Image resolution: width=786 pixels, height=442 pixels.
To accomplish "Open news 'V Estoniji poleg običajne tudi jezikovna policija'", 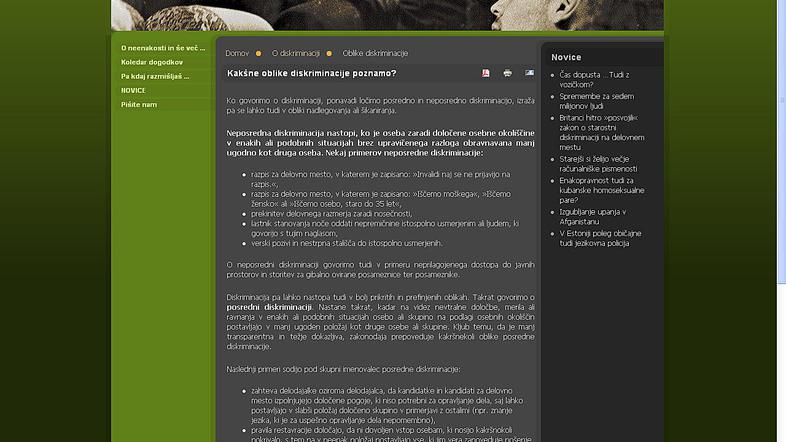I will pos(600,239).
